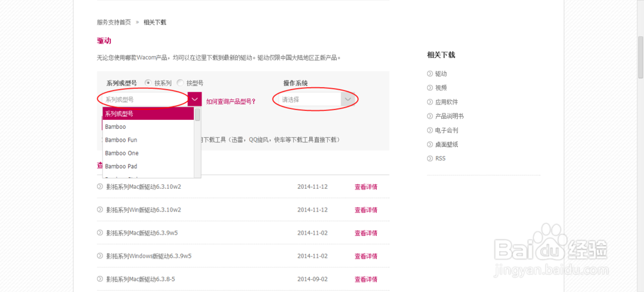Click the 影拓系列Mac版驱动6.3.10w2 driver title

coord(144,187)
